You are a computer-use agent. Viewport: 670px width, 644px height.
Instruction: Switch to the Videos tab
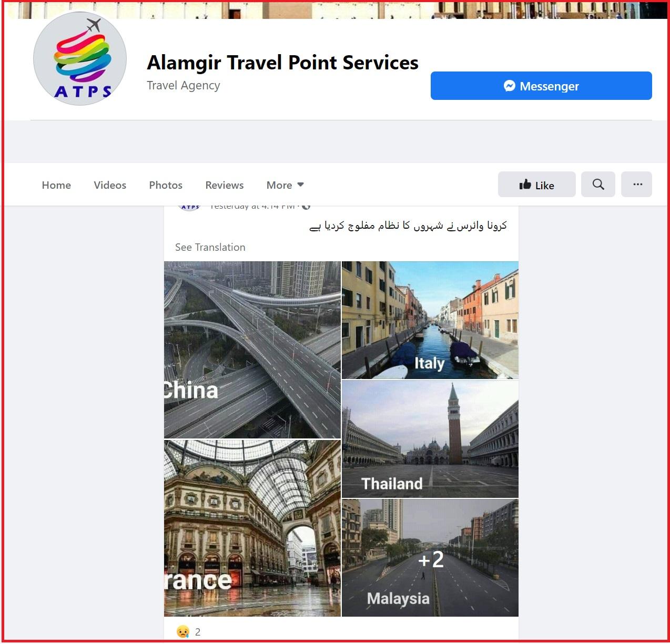[x=110, y=185]
